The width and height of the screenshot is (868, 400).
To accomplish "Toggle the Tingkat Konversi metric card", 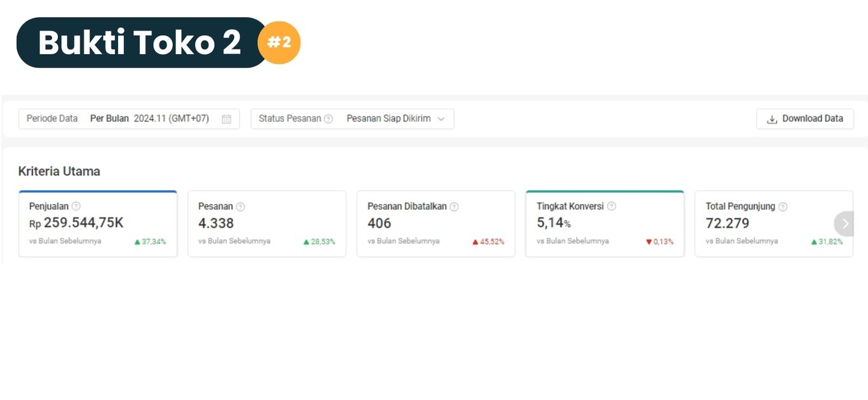I will tap(605, 223).
